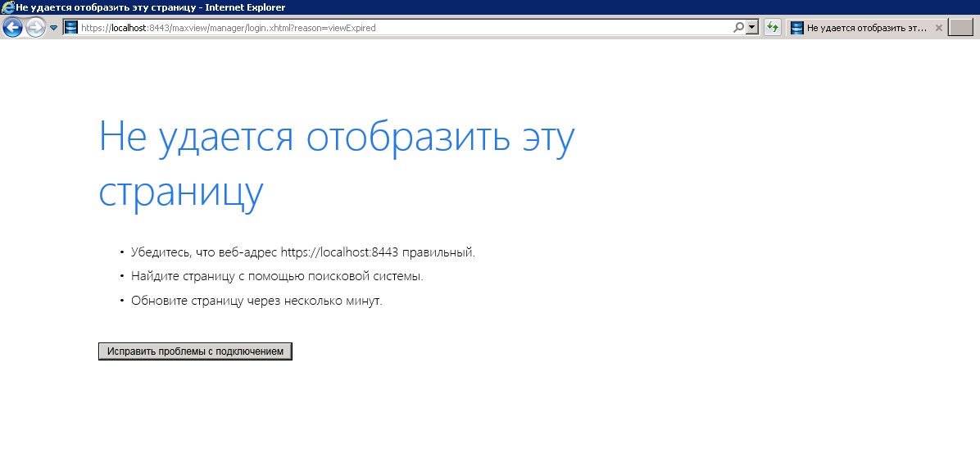This screenshot has width=980, height=467.
Task: Close the current tab with X
Action: (939, 28)
